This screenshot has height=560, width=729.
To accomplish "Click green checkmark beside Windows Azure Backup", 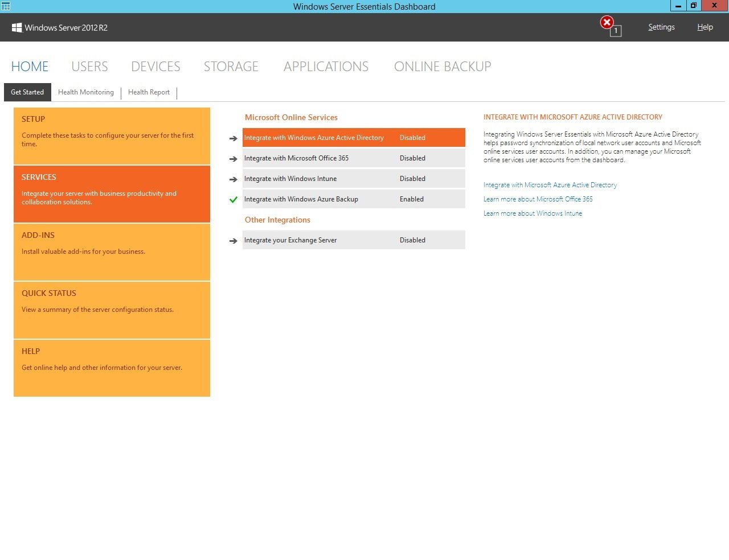I will pos(233,200).
